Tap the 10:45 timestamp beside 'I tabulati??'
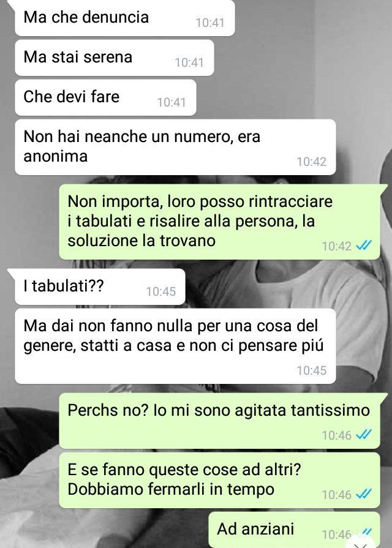 pyautogui.click(x=161, y=291)
